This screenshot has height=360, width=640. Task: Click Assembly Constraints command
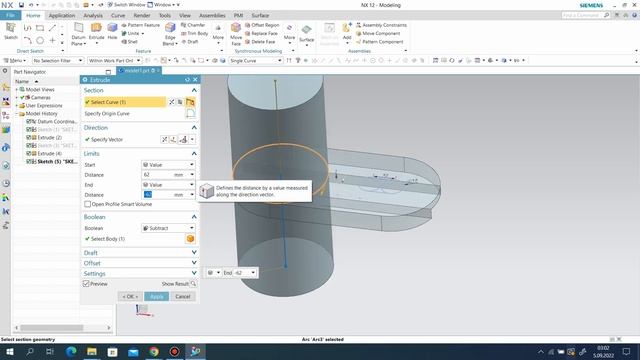tap(381, 25)
